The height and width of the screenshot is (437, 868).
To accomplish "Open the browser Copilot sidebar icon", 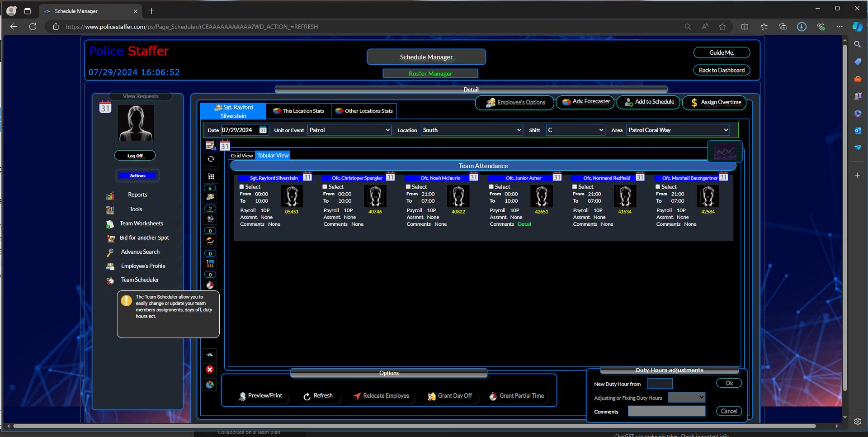I will click(857, 27).
